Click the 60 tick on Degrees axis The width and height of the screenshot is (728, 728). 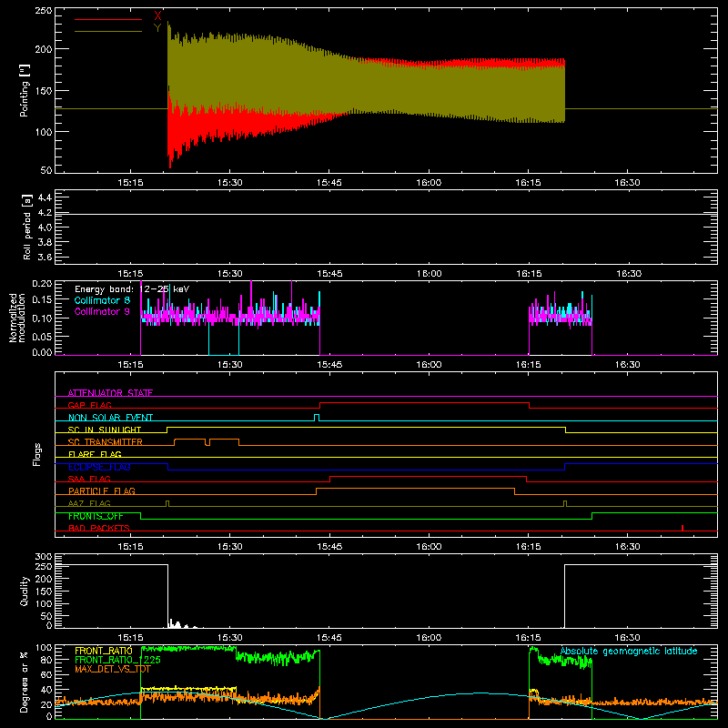46,674
